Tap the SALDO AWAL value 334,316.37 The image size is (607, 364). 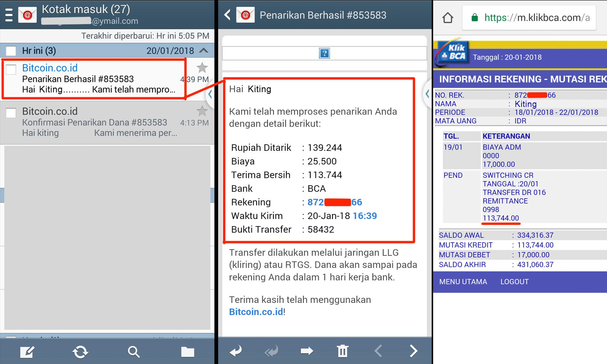[535, 235]
